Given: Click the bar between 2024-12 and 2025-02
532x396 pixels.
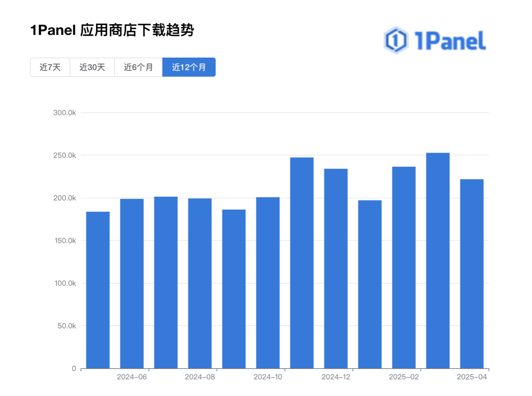Looking at the screenshot, I should [370, 284].
